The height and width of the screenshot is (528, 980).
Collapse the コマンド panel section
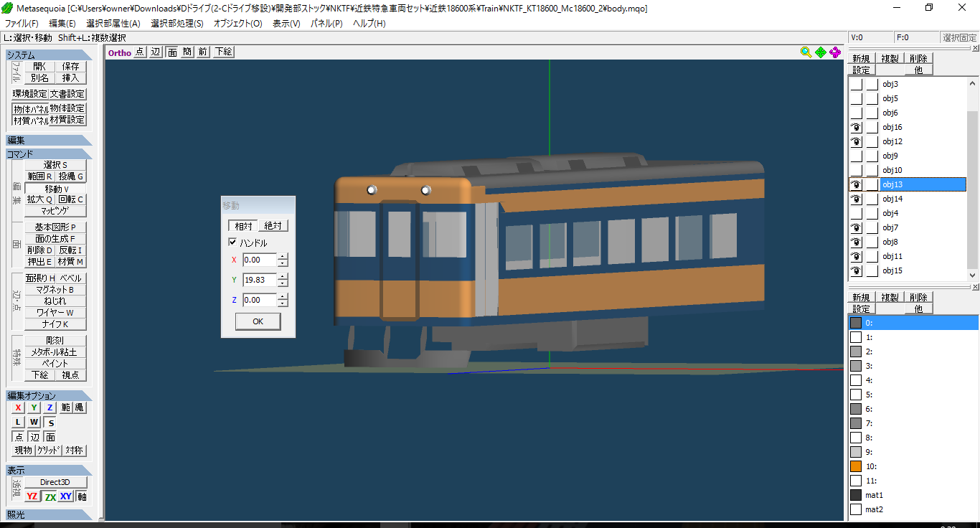pyautogui.click(x=49, y=154)
